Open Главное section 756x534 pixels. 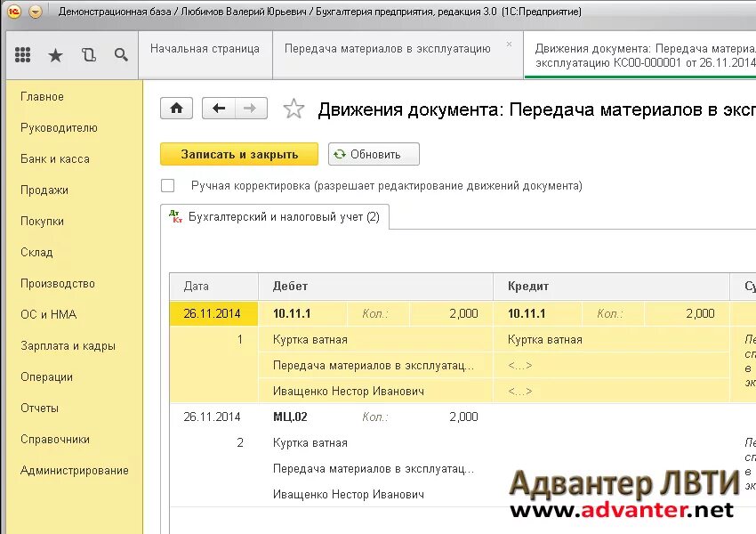42,96
